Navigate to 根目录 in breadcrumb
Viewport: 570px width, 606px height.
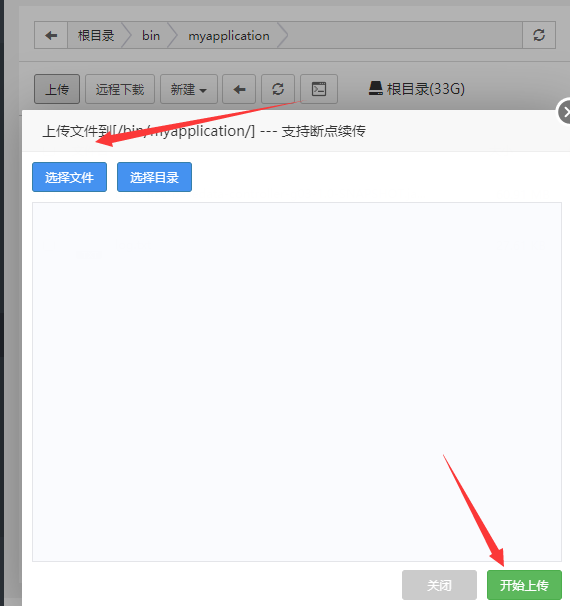pos(96,36)
